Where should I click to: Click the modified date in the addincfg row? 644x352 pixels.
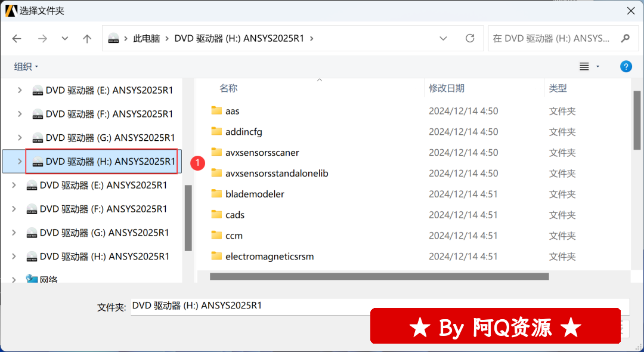[463, 132]
